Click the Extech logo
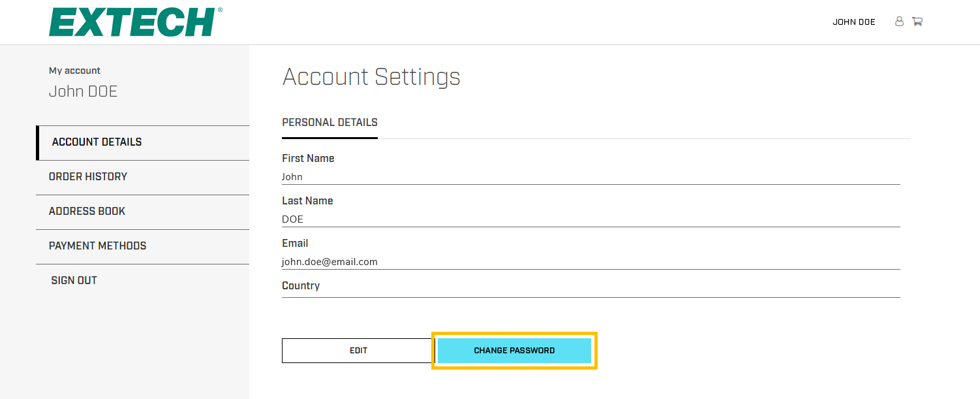Viewport: 980px width, 399px height. tap(136, 22)
